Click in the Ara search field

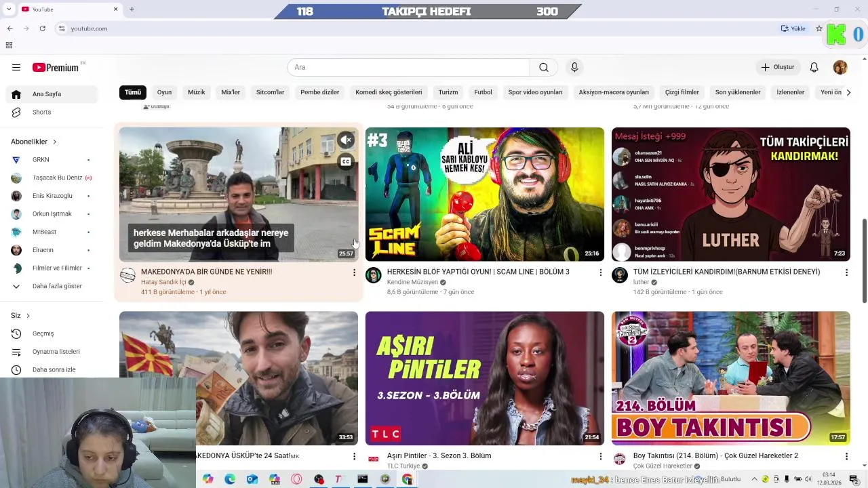408,67
